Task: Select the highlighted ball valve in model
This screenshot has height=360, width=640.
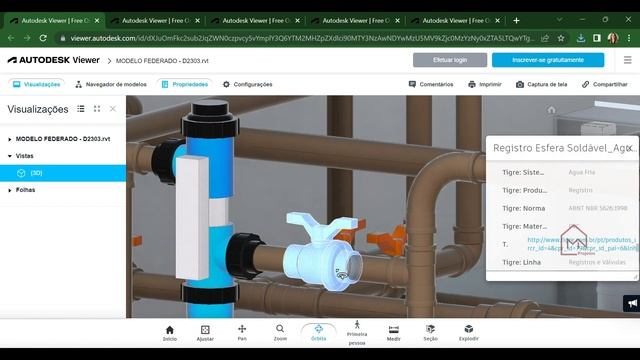Action: click(x=322, y=253)
